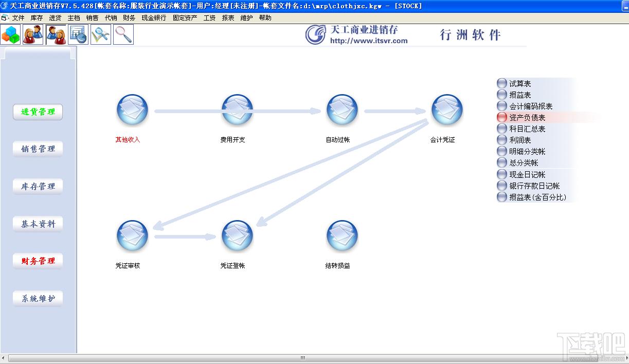Open the 费用开支 workflow icon
The height and width of the screenshot is (364, 629).
pos(237,110)
